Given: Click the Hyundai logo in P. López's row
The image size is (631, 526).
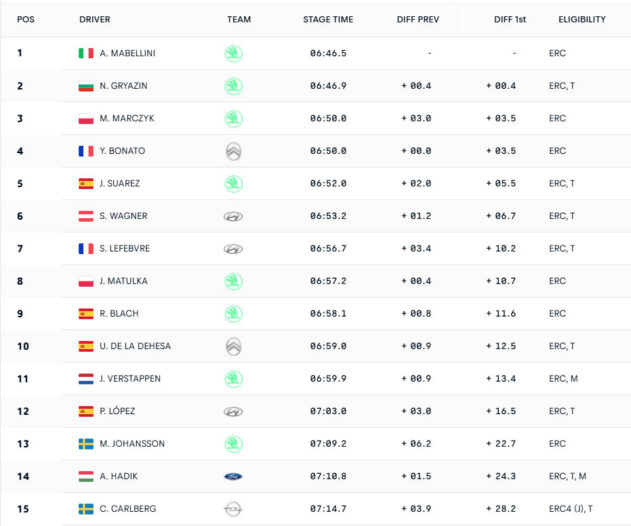Looking at the screenshot, I should (233, 412).
